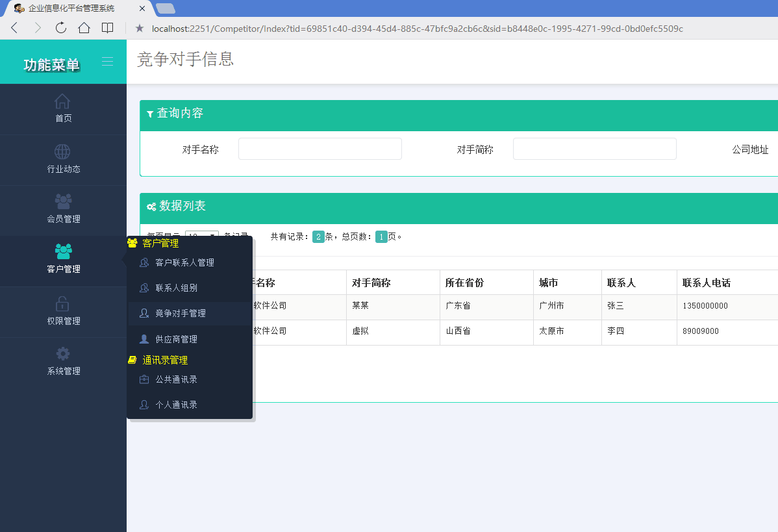Open 权限管理 lock icon

tap(62, 303)
